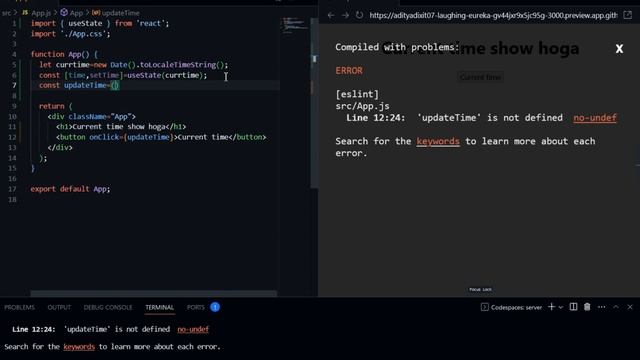
Task: Click 'src/App.js' text in error overlay
Action: 362,106
